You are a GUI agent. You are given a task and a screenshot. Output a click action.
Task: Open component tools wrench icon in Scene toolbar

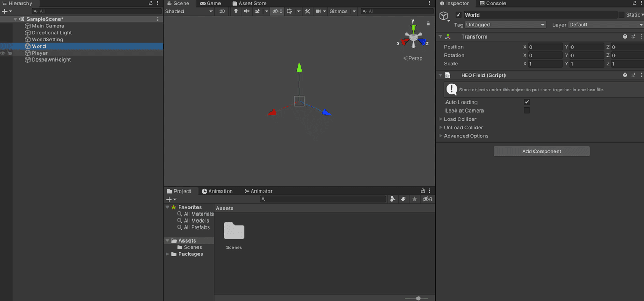pos(308,11)
